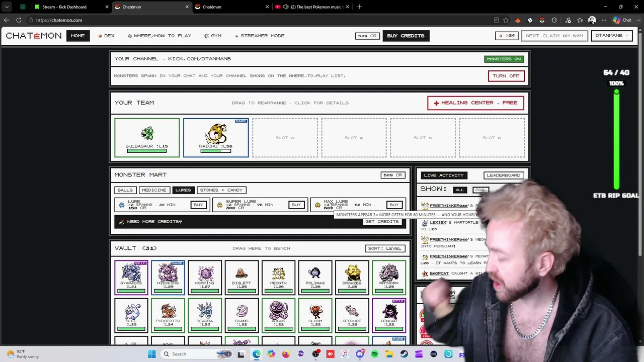This screenshot has height=362, width=644.
Task: Select the Arbok vault monster
Action: click(278, 315)
